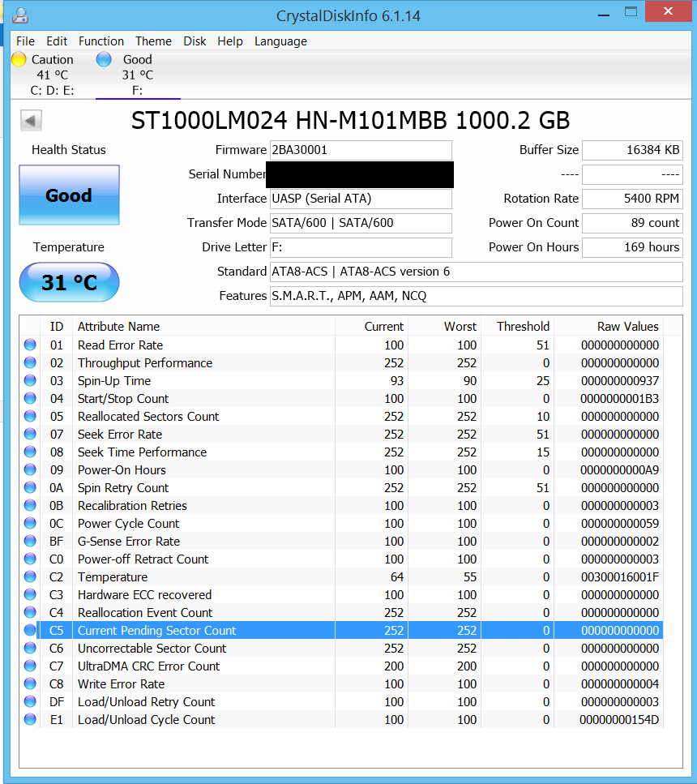Click the Attribute Name column header

[203, 327]
